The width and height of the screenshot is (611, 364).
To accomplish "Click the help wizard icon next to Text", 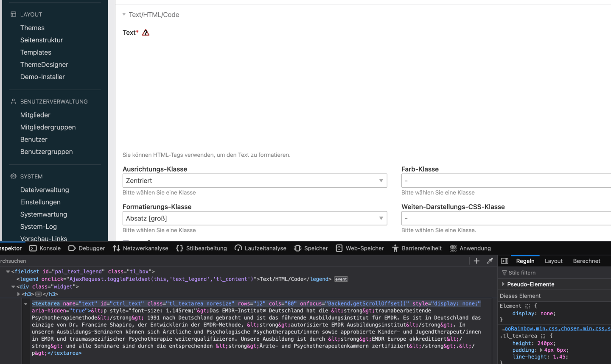I will (x=146, y=33).
